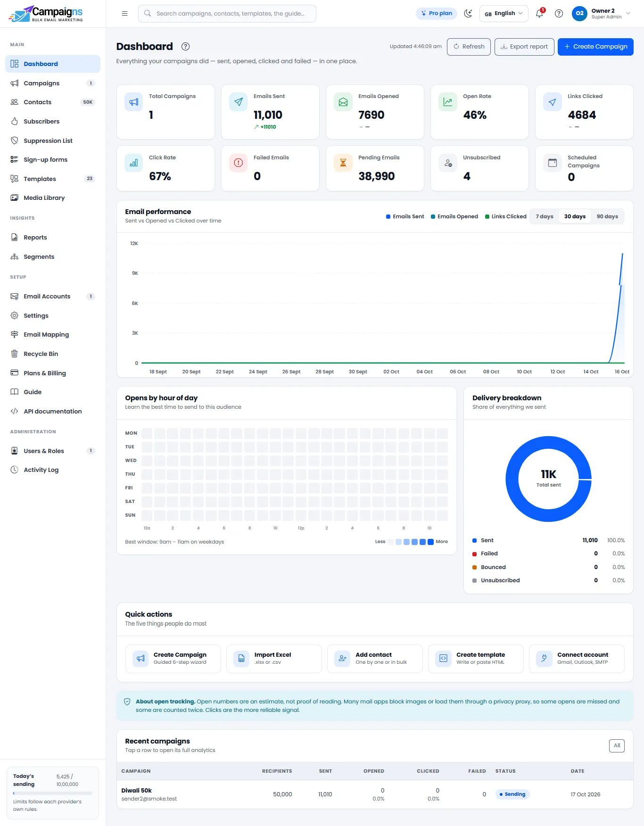Open the English language selector
This screenshot has height=826, width=644.
click(504, 14)
